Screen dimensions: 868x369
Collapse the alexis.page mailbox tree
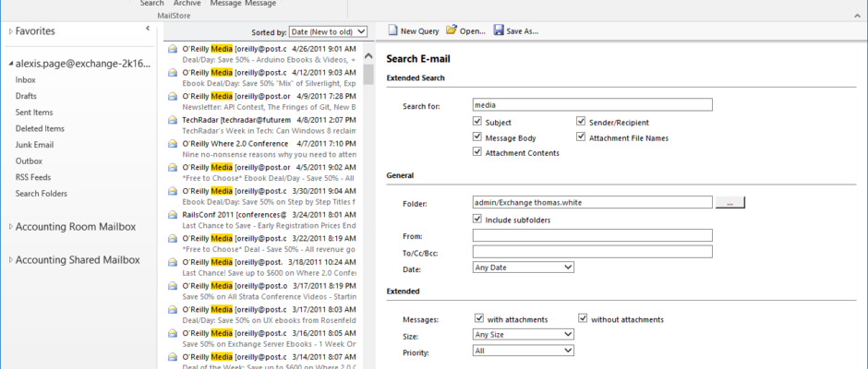click(x=11, y=65)
